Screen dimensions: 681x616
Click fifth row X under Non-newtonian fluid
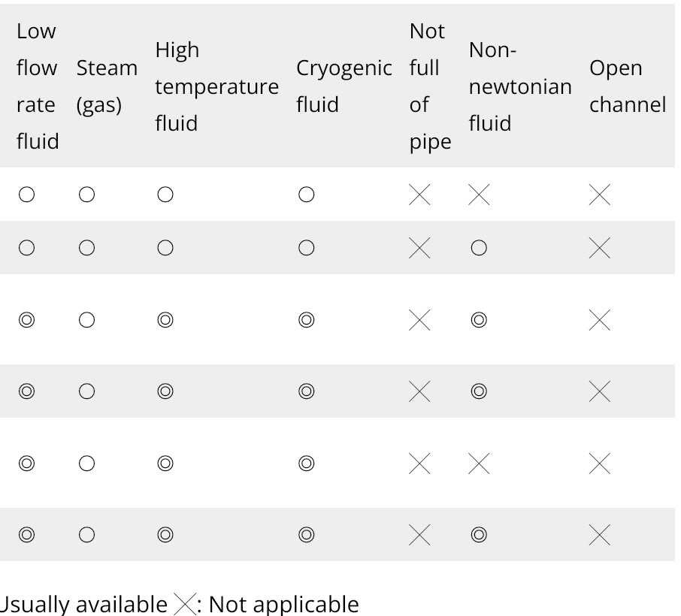tap(479, 464)
